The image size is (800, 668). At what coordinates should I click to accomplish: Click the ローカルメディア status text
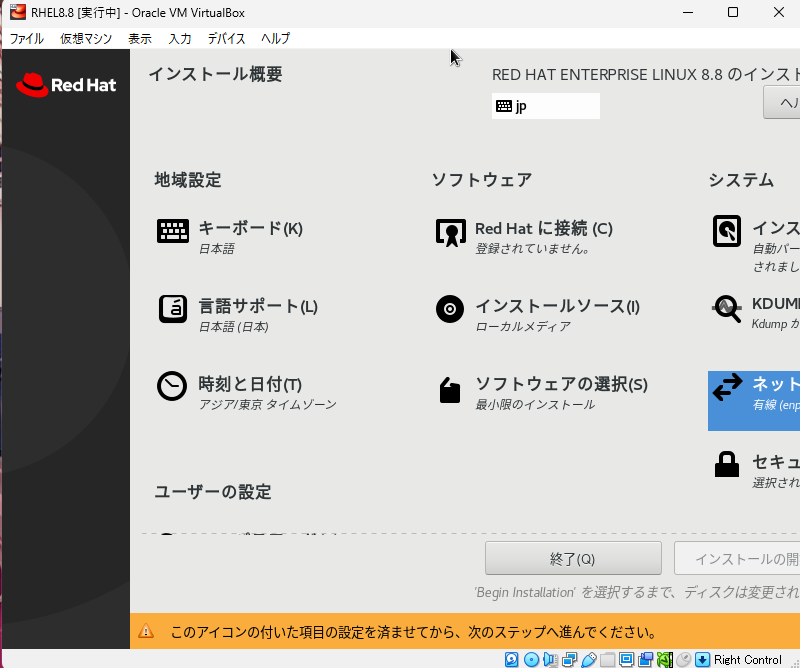point(522,327)
